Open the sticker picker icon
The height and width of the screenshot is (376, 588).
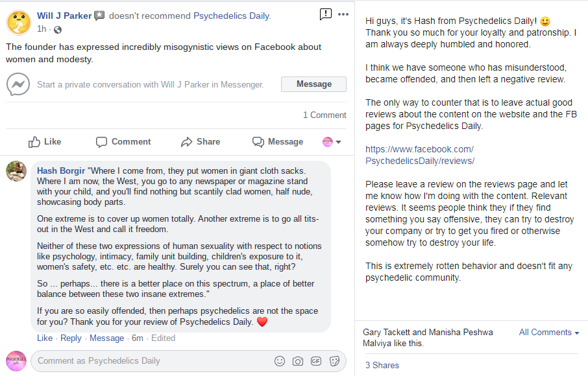click(x=335, y=361)
